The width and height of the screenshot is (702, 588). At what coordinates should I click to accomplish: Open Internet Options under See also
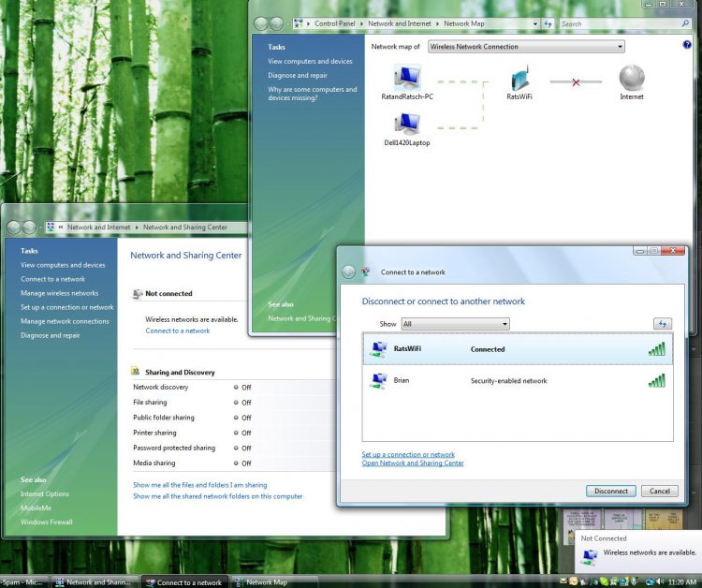point(45,494)
